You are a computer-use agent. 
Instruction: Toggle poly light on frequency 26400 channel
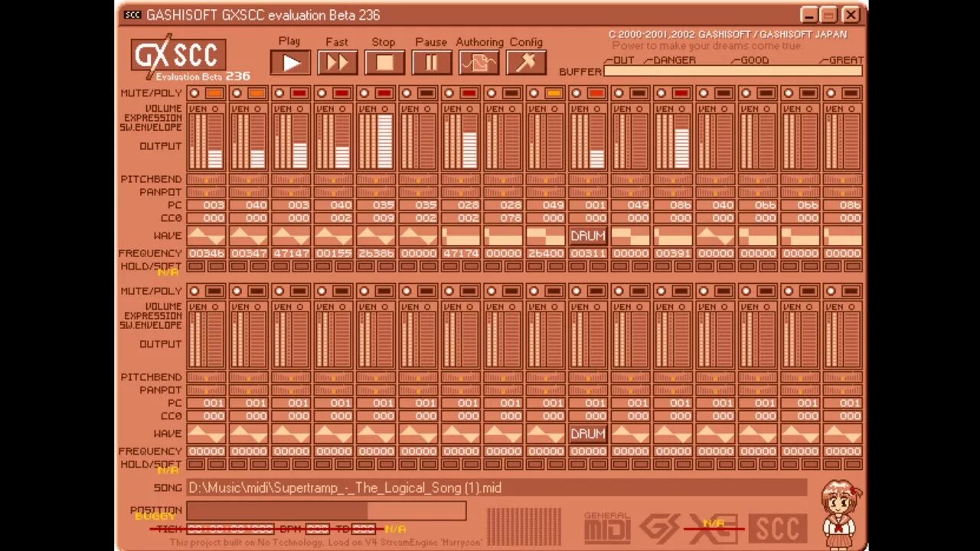tap(554, 93)
